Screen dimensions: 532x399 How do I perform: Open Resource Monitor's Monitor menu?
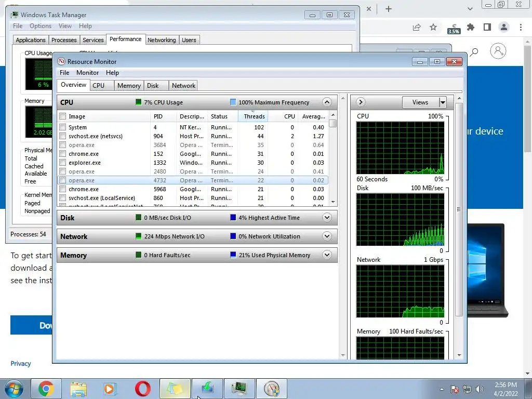tap(87, 73)
